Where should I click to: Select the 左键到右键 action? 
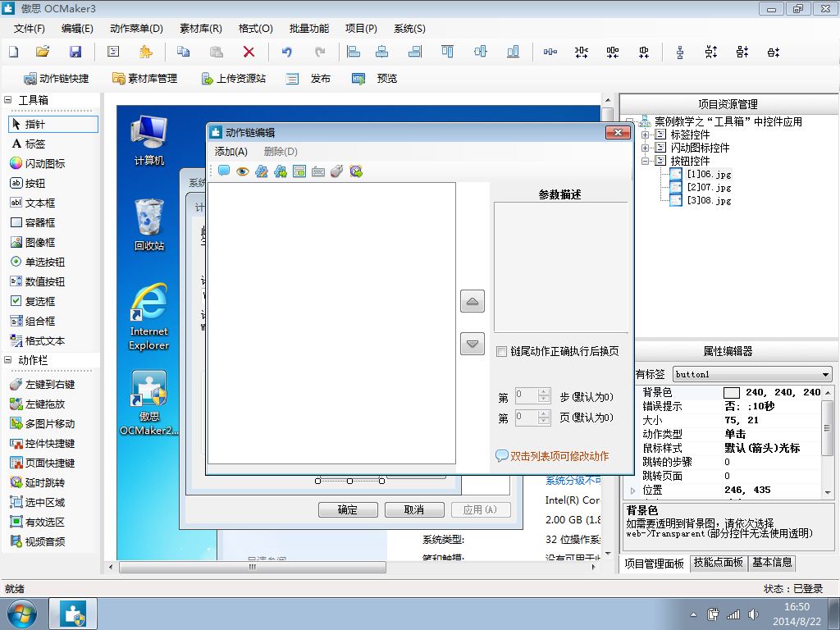point(43,384)
